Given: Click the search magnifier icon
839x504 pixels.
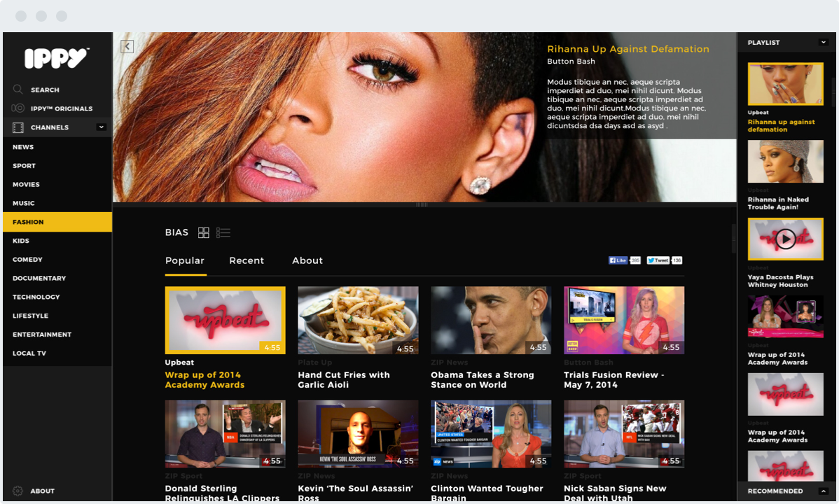Looking at the screenshot, I should (x=18, y=90).
